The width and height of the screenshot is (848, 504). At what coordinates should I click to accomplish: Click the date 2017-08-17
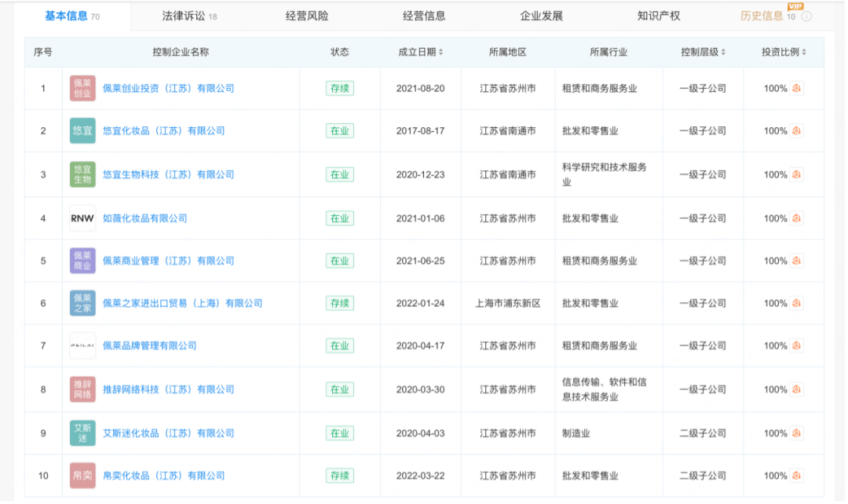click(x=420, y=131)
